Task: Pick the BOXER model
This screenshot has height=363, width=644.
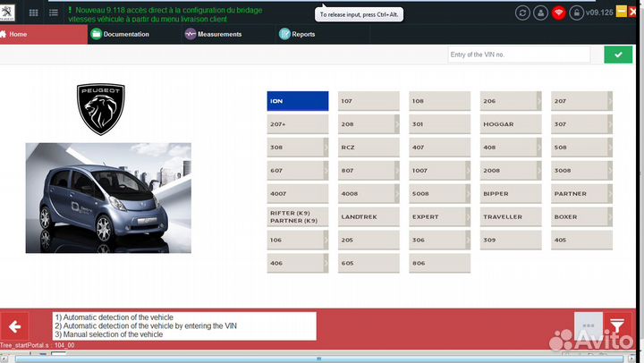Action: [581, 216]
